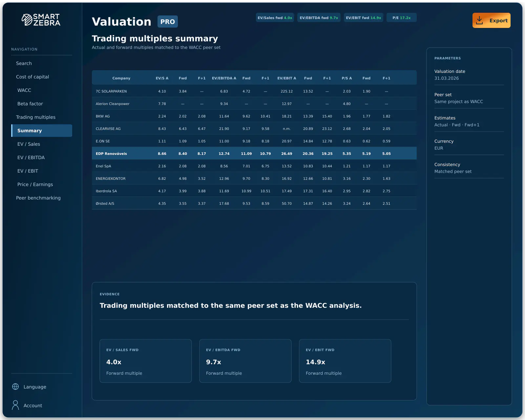Click the EV/EBITDA A column header

tap(224, 78)
